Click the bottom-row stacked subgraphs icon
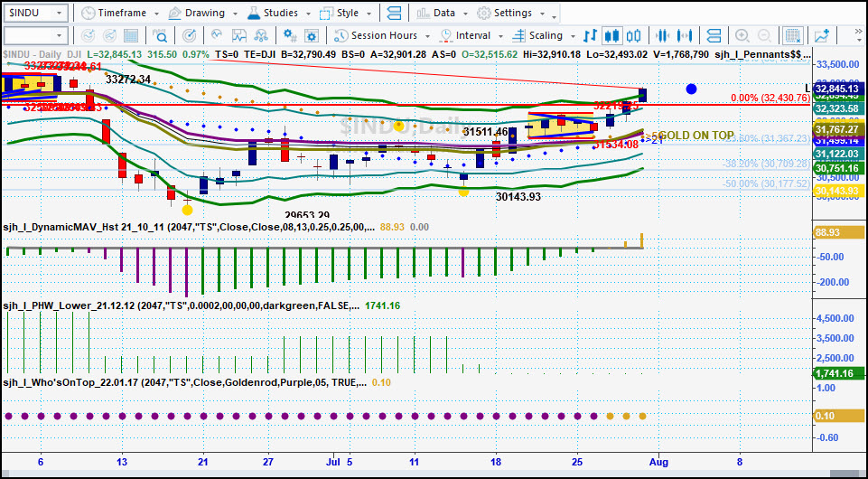Image resolution: width=868 pixels, height=479 pixels. tap(714, 36)
